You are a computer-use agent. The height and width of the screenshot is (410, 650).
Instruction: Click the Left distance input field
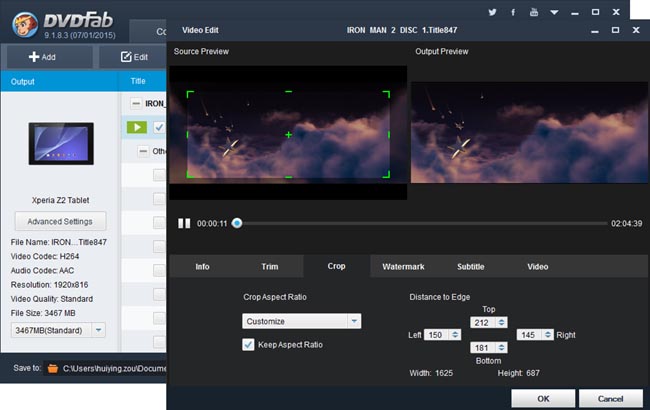[436, 335]
